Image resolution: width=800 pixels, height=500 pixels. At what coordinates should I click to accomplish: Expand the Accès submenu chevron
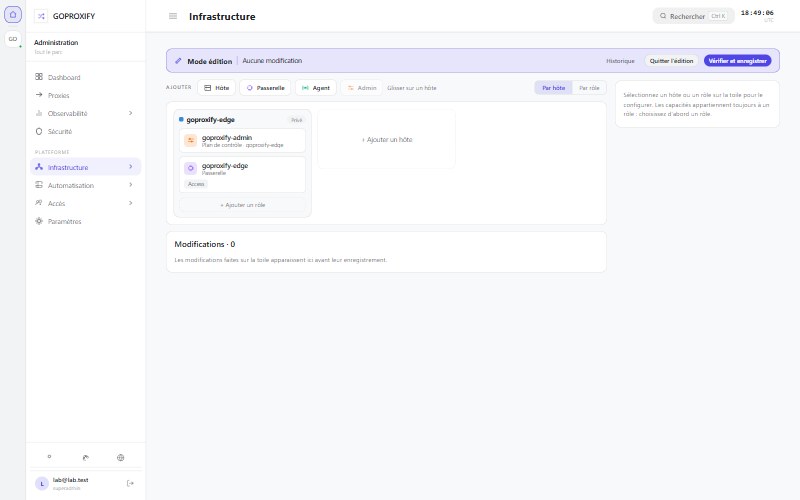click(x=131, y=203)
